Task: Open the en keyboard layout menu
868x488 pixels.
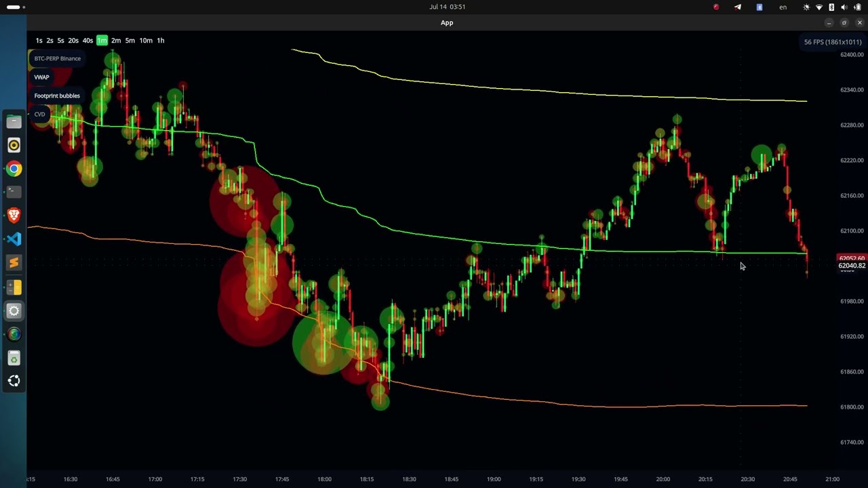Action: pyautogui.click(x=783, y=7)
